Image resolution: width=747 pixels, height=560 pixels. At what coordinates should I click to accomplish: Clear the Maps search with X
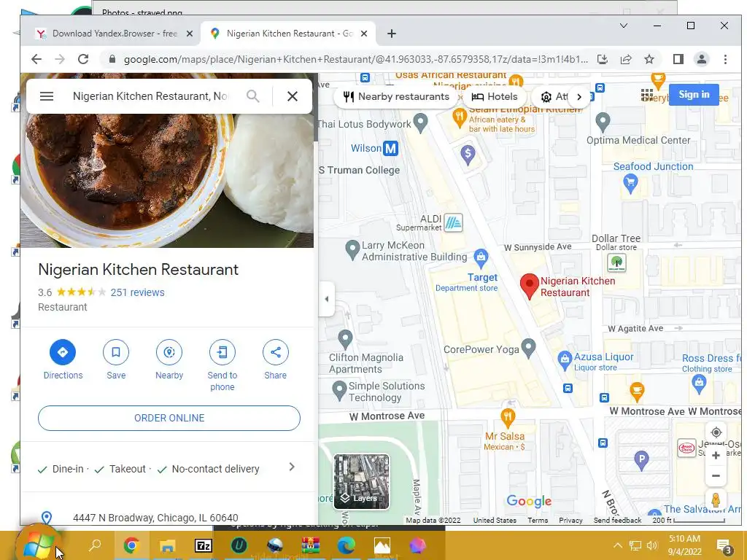(293, 96)
